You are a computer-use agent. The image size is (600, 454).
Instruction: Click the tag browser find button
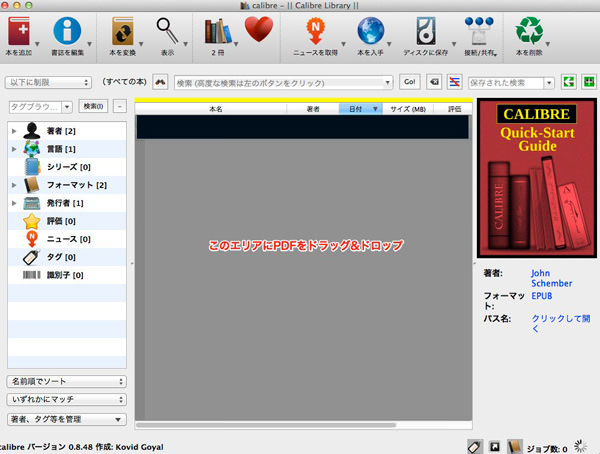tap(93, 106)
